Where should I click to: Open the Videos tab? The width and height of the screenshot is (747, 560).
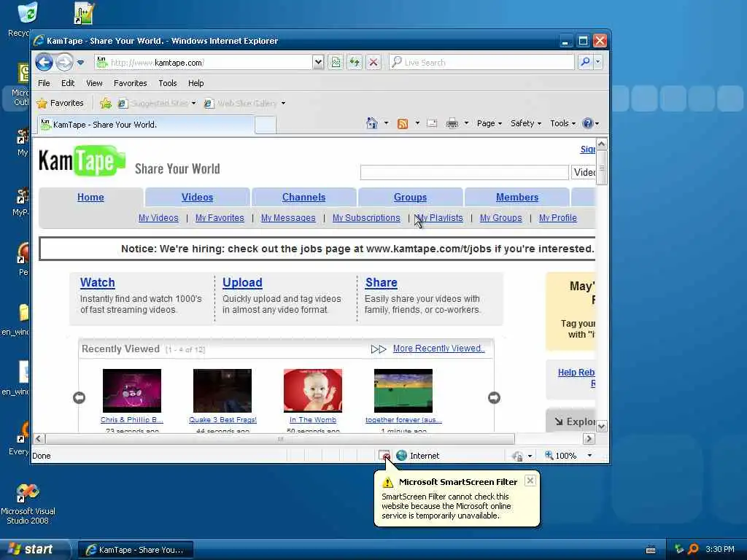[197, 197]
